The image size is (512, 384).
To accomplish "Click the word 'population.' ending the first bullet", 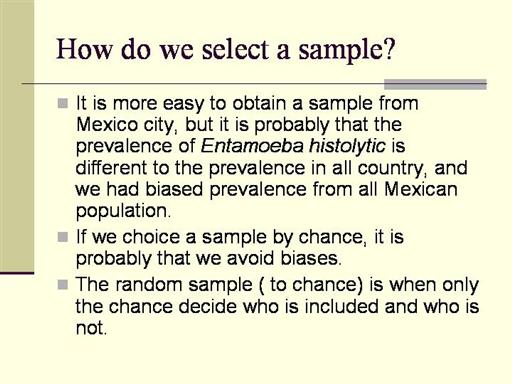I will [123, 212].
